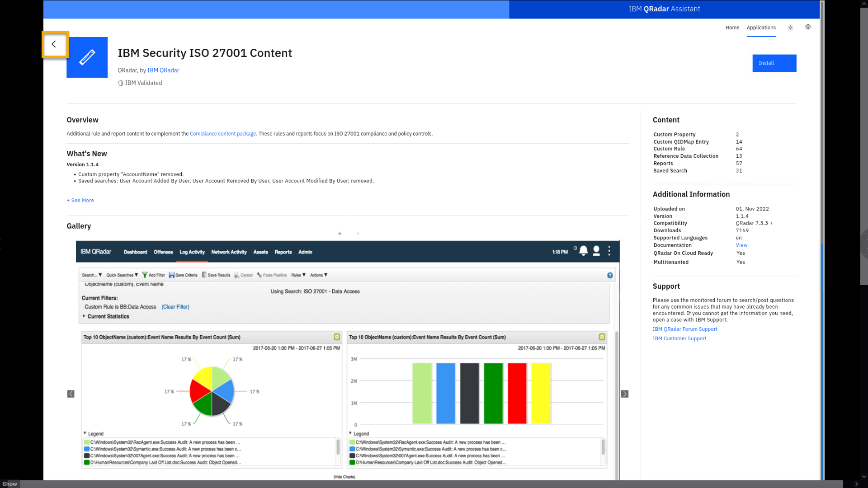Go to previous gallery image arrow
Screen dimensions: 868x488
[71, 394]
